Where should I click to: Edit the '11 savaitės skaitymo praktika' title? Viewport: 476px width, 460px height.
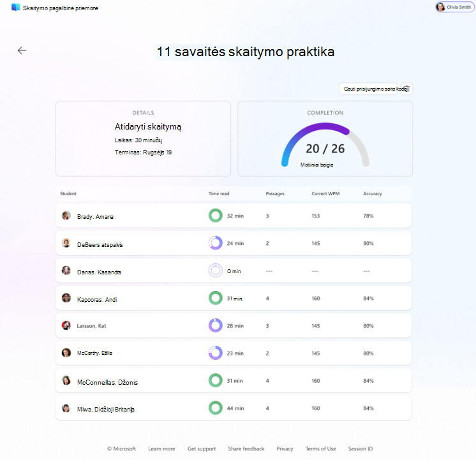(x=245, y=52)
